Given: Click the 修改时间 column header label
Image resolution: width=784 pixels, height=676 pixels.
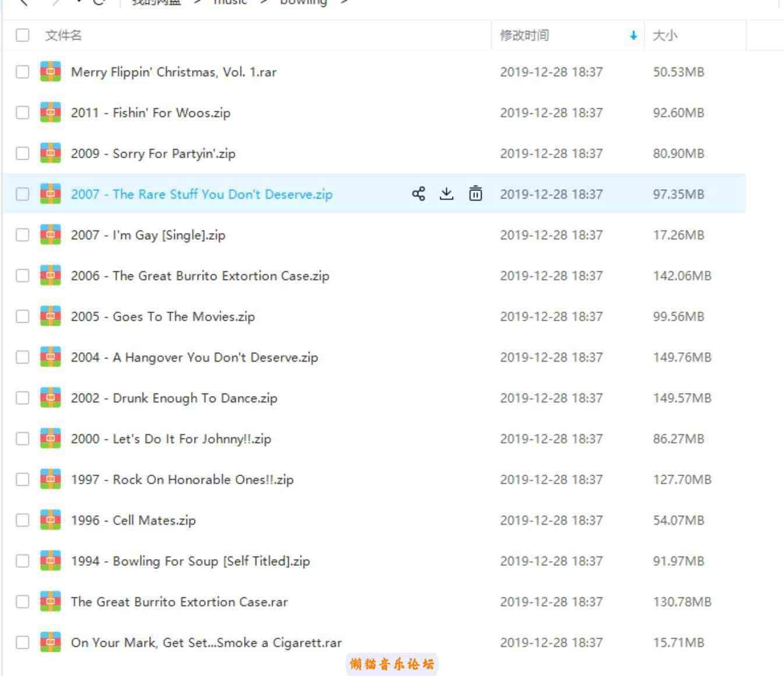Looking at the screenshot, I should point(524,36).
